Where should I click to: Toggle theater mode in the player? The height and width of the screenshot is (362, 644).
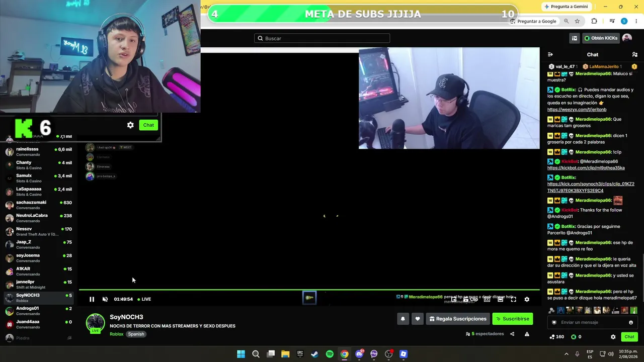click(x=500, y=299)
